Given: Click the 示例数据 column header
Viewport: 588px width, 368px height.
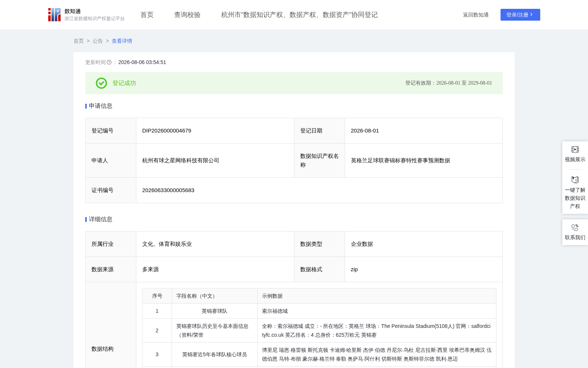Looking at the screenshot, I should 377,296.
